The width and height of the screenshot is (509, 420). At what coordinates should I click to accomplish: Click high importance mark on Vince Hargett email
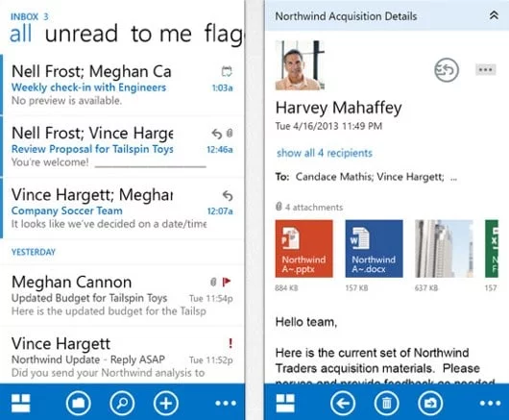[230, 343]
